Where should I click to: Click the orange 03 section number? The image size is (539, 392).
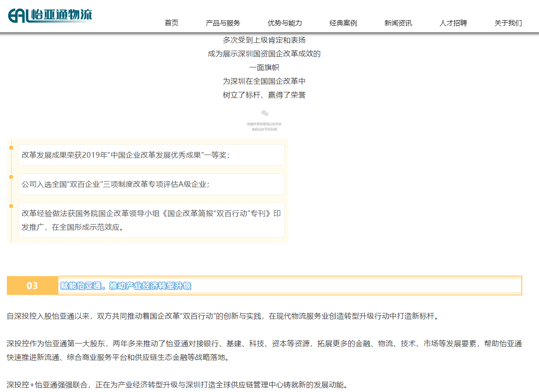[x=32, y=286]
